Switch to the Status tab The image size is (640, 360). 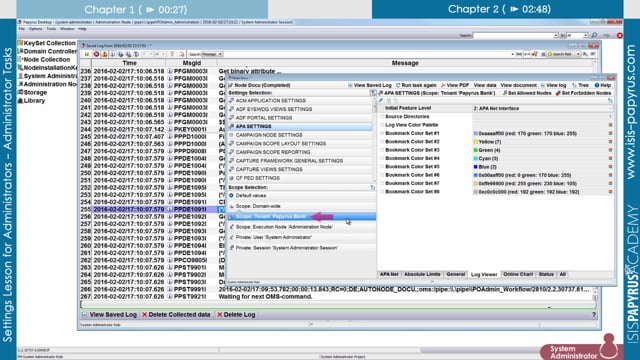[546, 274]
